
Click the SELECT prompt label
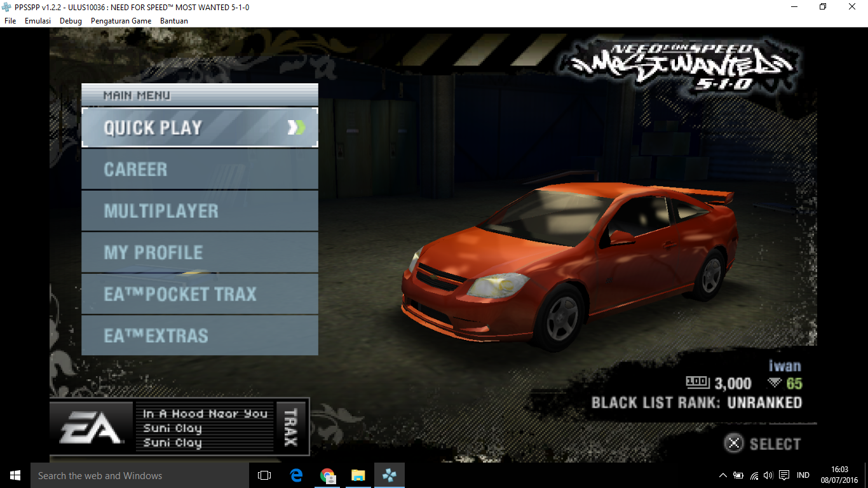click(x=775, y=444)
